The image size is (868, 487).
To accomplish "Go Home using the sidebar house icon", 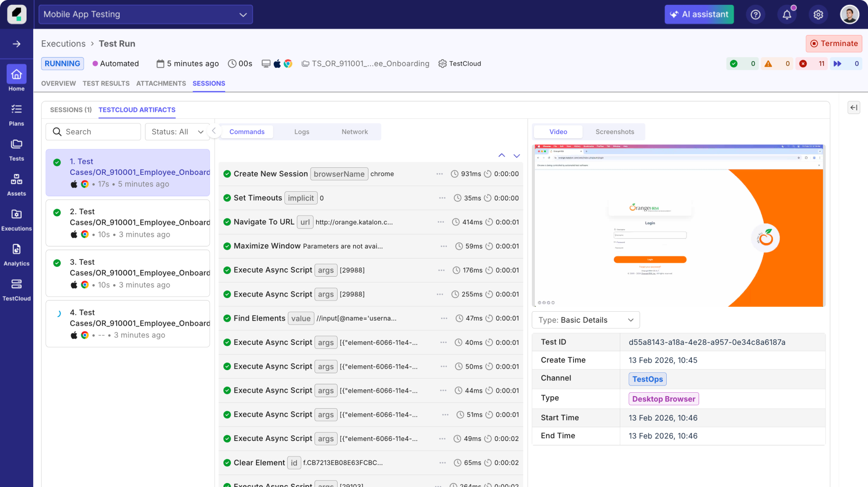I will [16, 75].
